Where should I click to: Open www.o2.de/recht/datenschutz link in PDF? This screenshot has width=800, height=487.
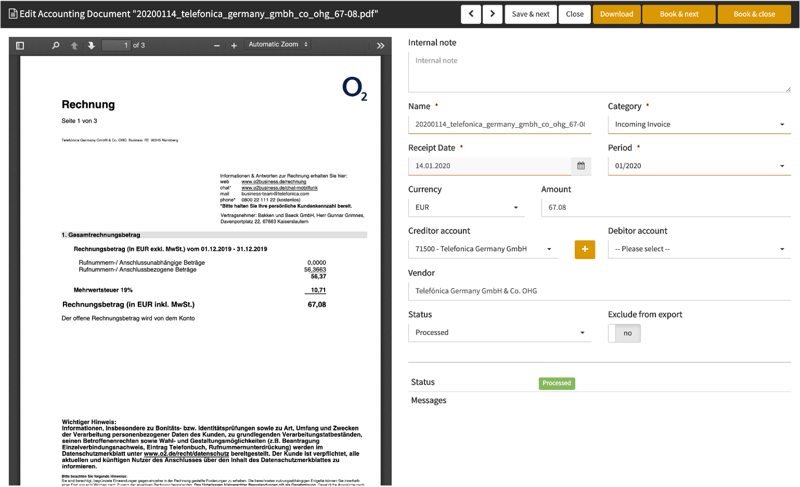click(x=186, y=453)
